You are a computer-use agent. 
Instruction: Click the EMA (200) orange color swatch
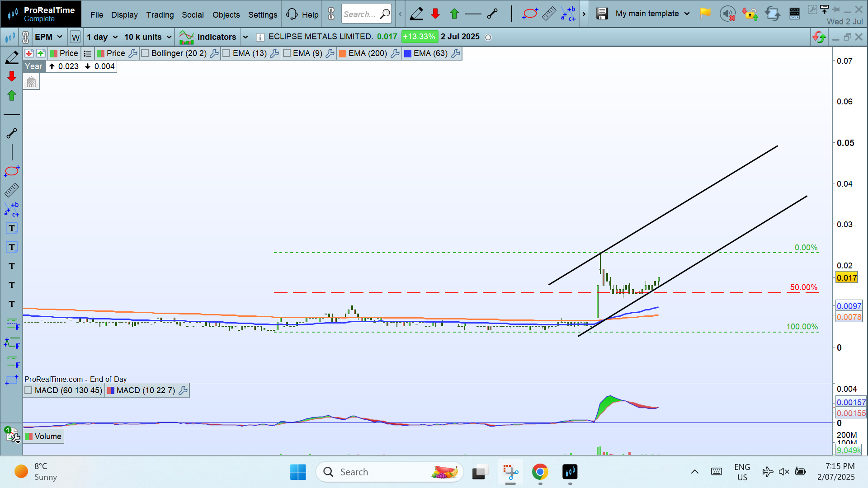click(343, 53)
